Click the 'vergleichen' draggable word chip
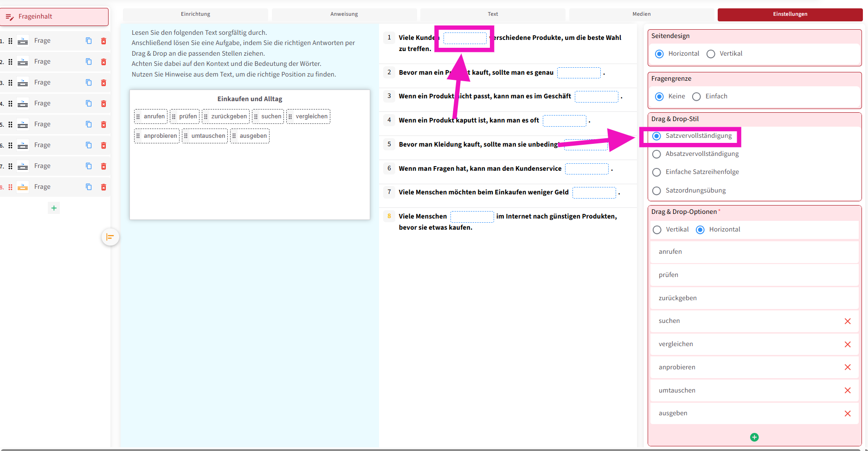Viewport: 868px width, 451px height. [308, 116]
